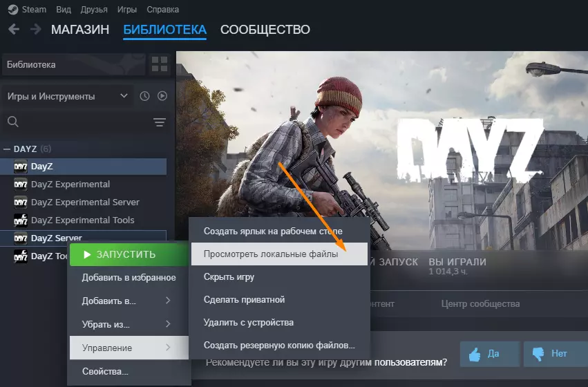This screenshot has height=387, width=588.
Task: Open Игры menu
Action: 126,10
